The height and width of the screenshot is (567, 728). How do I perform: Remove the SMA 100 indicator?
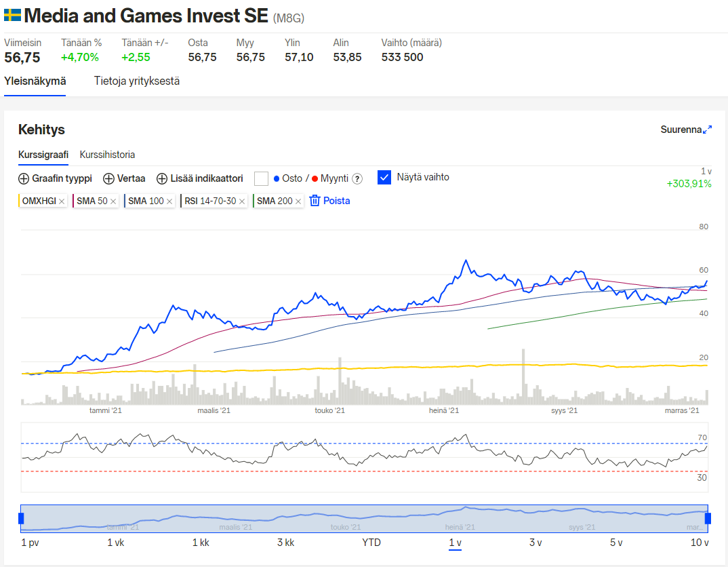tap(169, 201)
